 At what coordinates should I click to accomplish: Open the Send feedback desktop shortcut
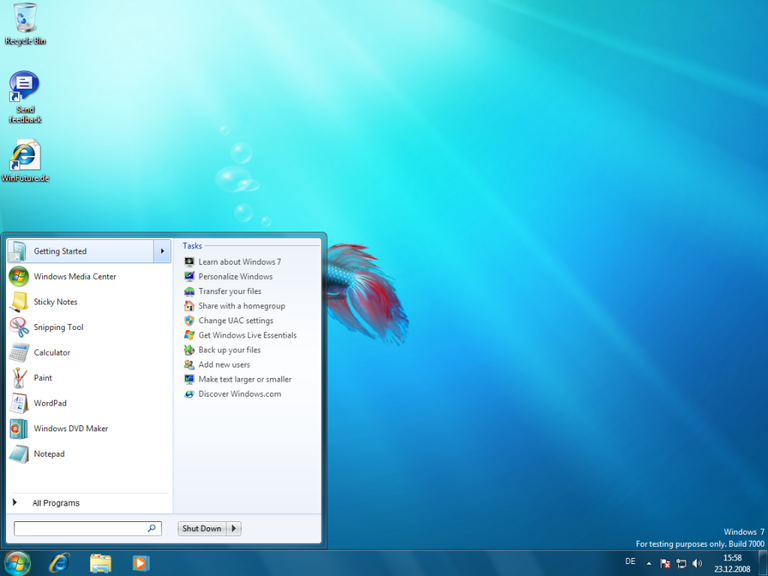pos(25,97)
